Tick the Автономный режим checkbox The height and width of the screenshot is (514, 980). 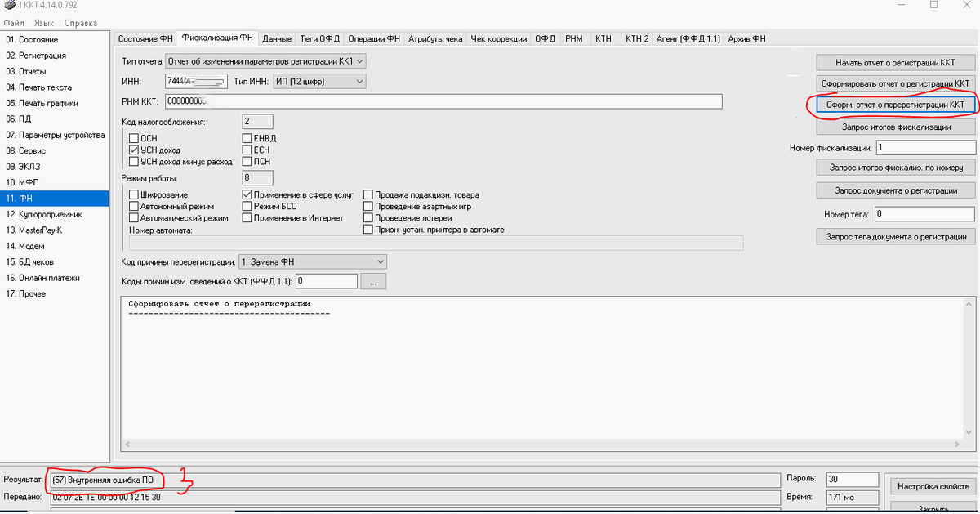(134, 207)
